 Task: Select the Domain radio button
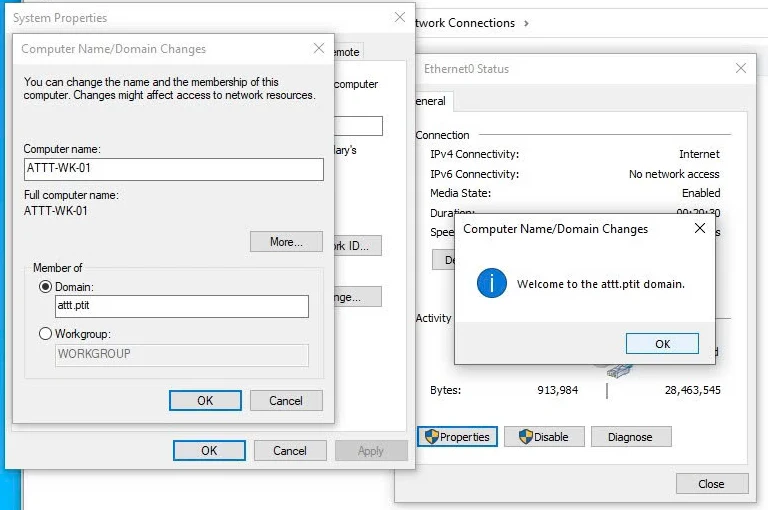click(45, 287)
